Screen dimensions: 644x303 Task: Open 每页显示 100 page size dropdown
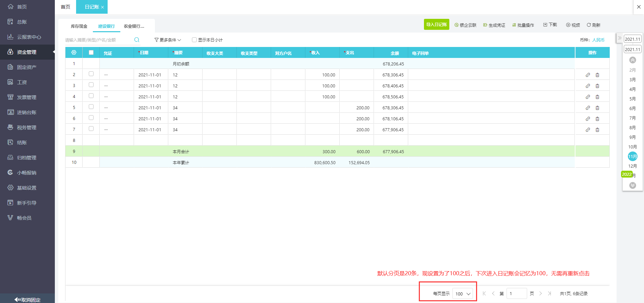pyautogui.click(x=463, y=294)
